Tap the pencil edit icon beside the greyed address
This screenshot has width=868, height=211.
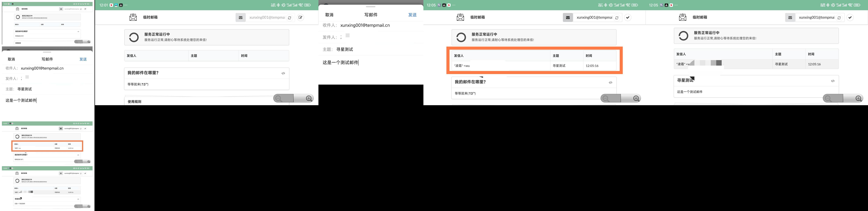tap(300, 18)
